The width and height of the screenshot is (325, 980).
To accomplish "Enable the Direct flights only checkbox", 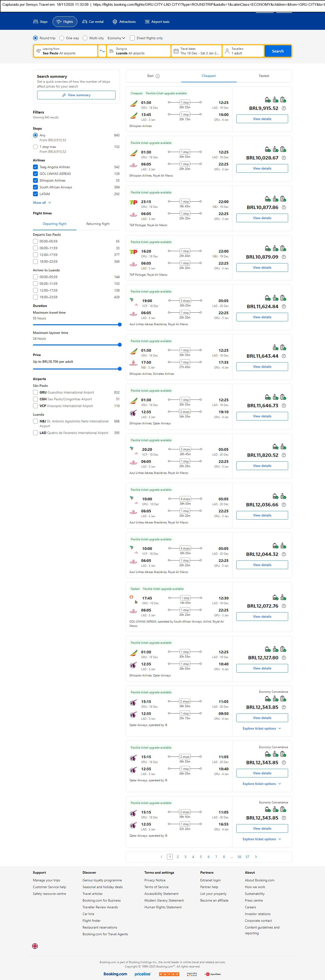I will (132, 38).
